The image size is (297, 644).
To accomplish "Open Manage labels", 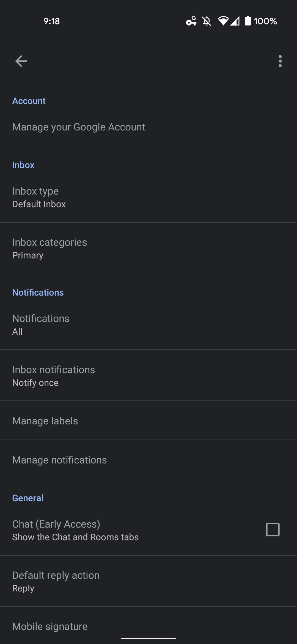I will point(148,421).
